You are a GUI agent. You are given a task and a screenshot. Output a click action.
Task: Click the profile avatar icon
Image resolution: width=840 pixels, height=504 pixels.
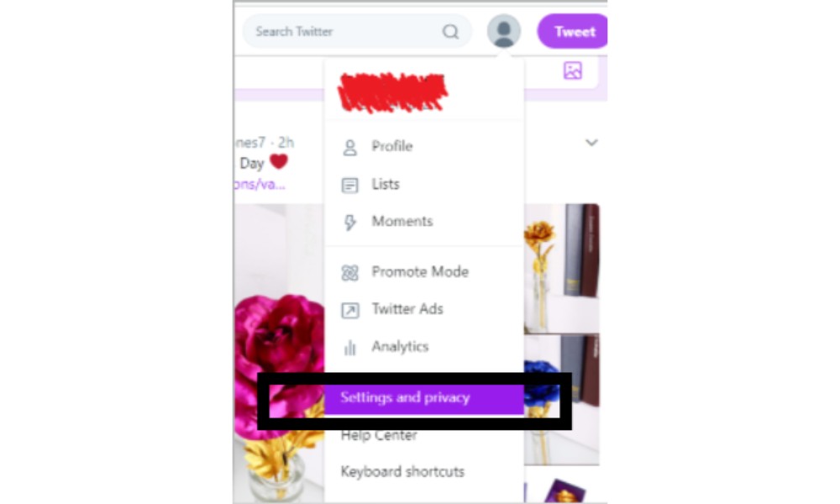coord(503,31)
